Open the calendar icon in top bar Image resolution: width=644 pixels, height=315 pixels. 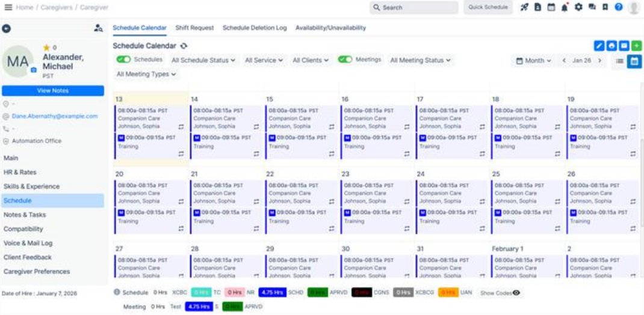pos(551,7)
